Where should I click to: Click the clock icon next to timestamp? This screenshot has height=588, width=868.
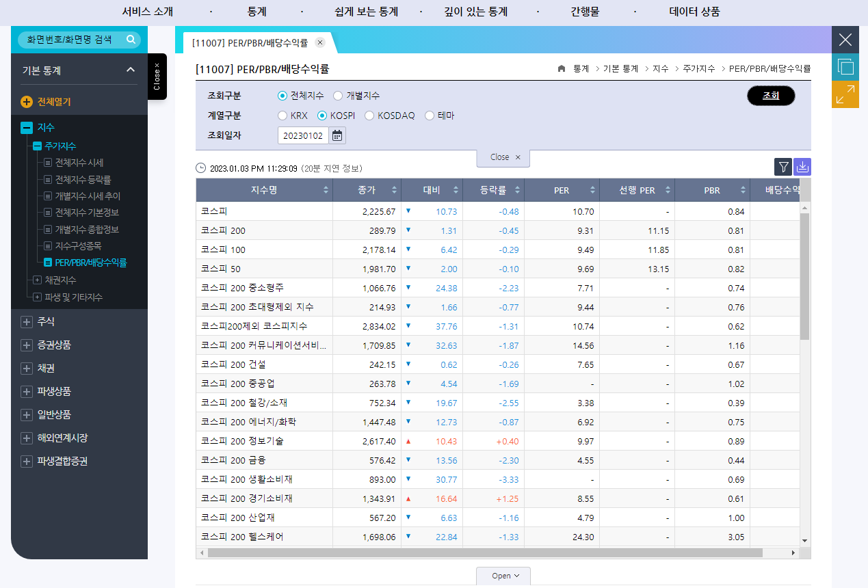[x=200, y=168]
